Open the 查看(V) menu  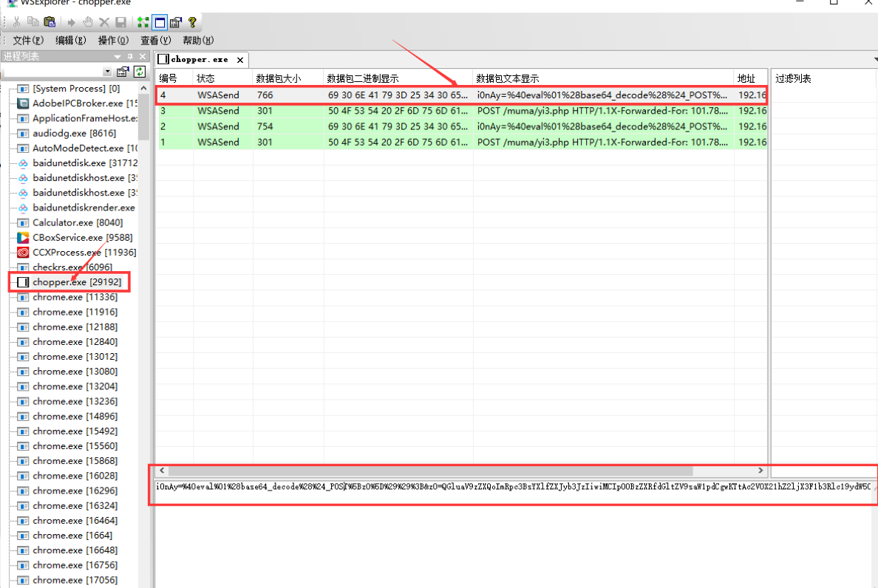(x=155, y=41)
